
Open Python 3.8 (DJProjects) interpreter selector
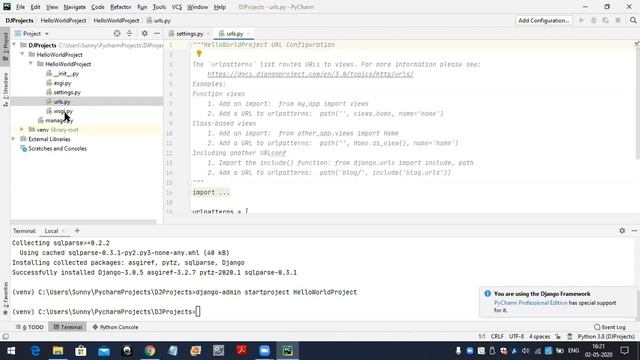[x=606, y=337]
